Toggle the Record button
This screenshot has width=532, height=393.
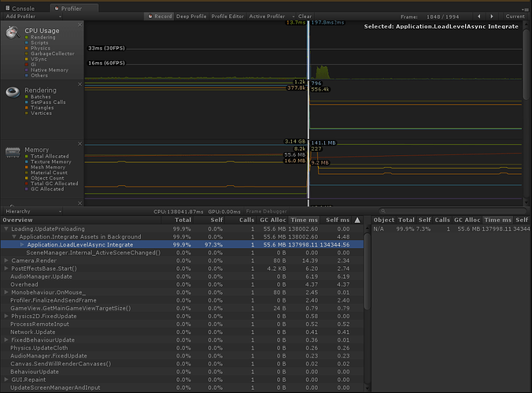161,16
